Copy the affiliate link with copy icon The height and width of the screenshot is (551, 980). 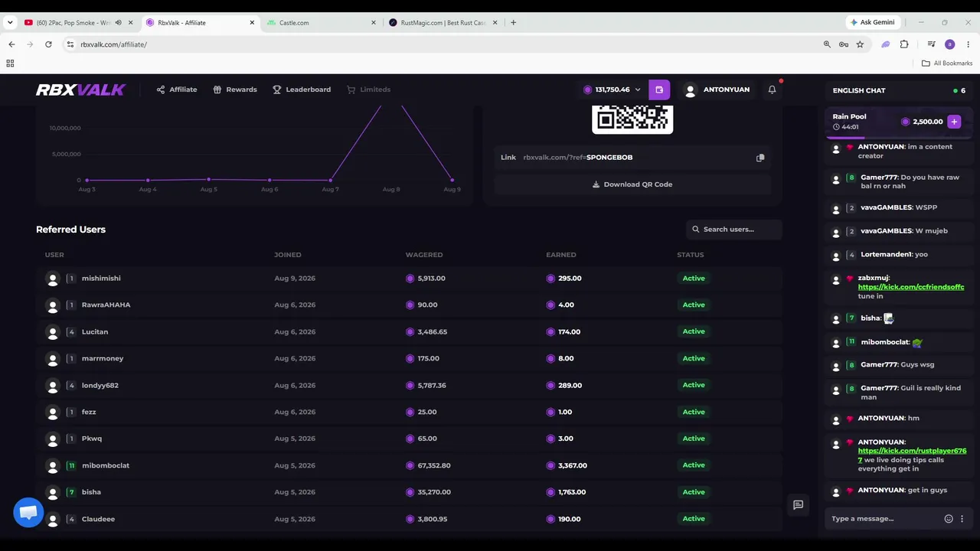click(760, 158)
